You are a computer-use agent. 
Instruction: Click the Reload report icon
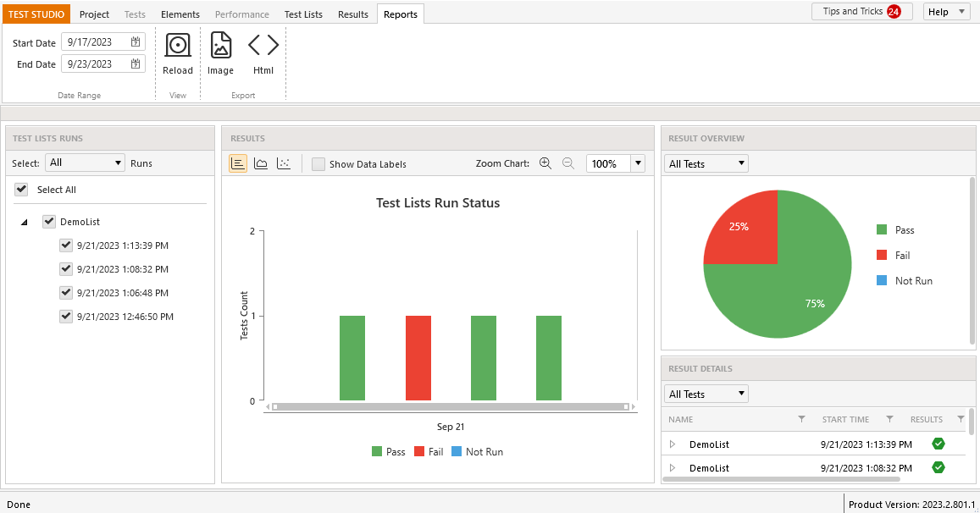tap(178, 46)
